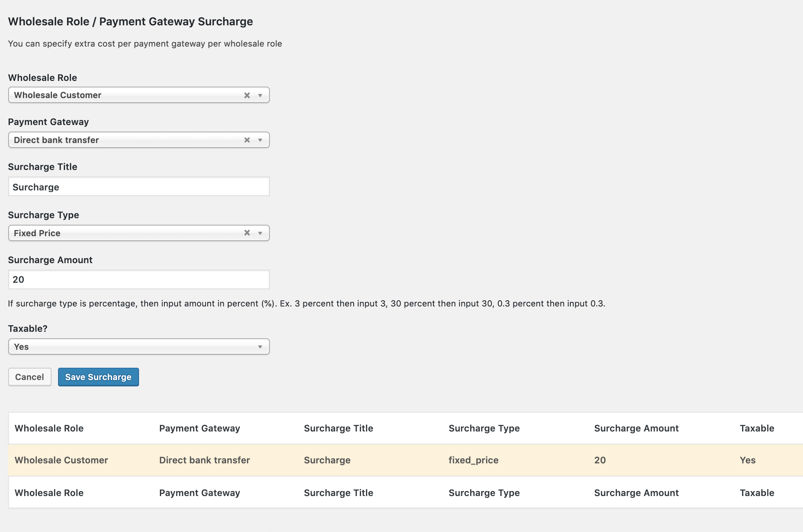Open the Wholesale Role dropdown arrow

[x=260, y=95]
